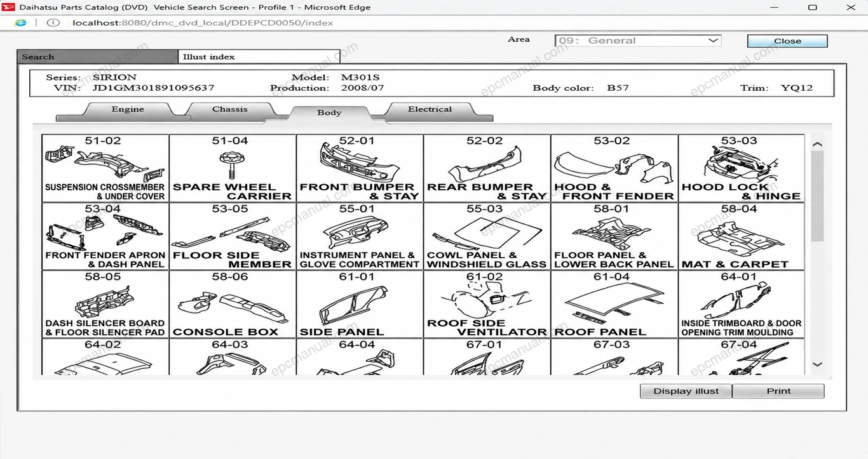Click the catalog Close button

[787, 41]
